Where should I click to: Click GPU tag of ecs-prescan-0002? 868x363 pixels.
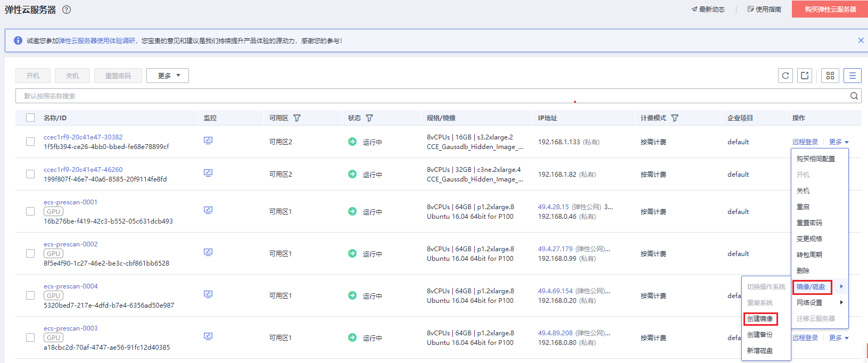(53, 254)
